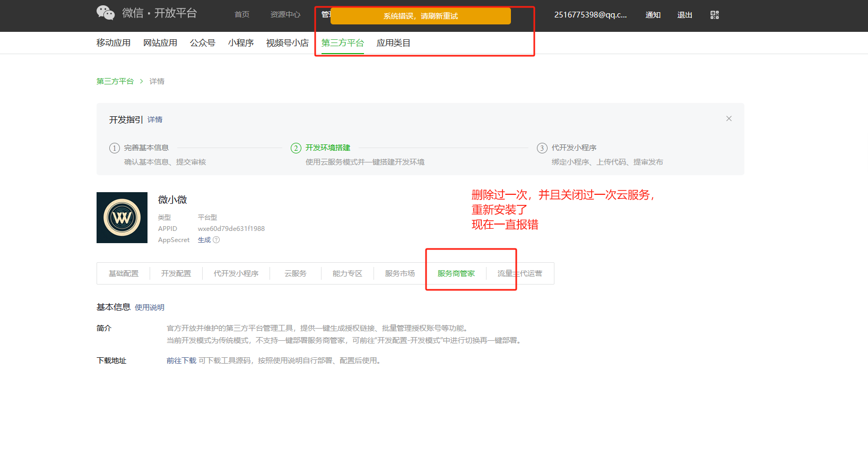This screenshot has height=456, width=868.
Task: Click 平台型 type value
Action: [x=207, y=217]
